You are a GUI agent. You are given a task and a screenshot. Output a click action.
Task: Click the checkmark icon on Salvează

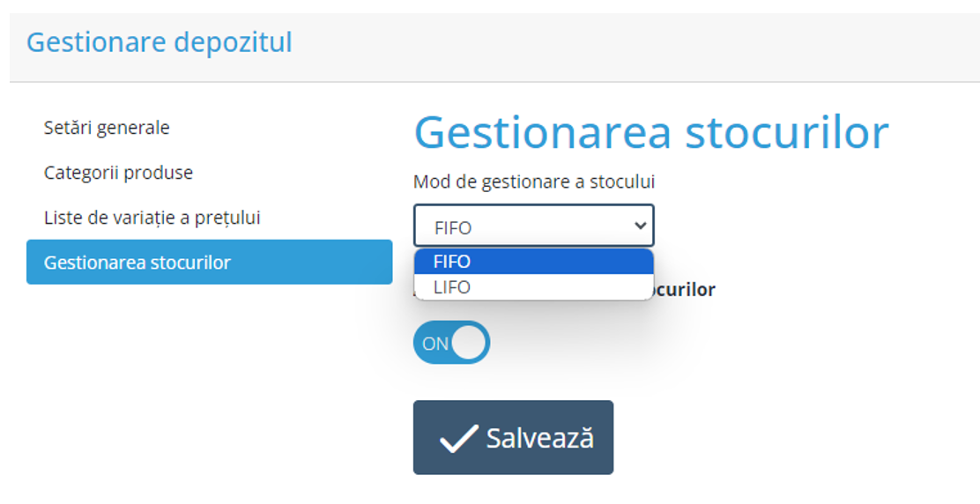pos(458,438)
